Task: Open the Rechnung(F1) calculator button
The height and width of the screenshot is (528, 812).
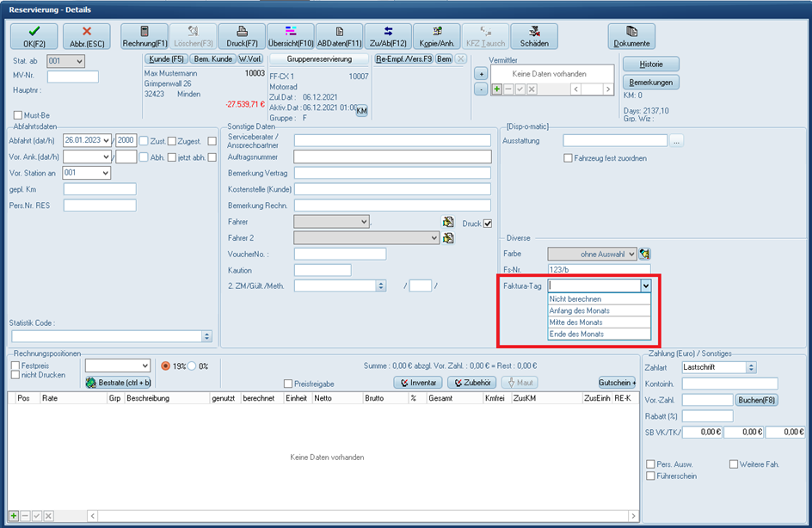Action: (144, 36)
